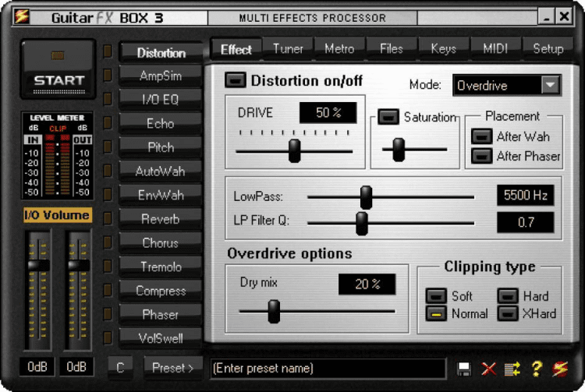The image size is (585, 392).
Task: Select the Pitch effect button
Action: (x=161, y=147)
